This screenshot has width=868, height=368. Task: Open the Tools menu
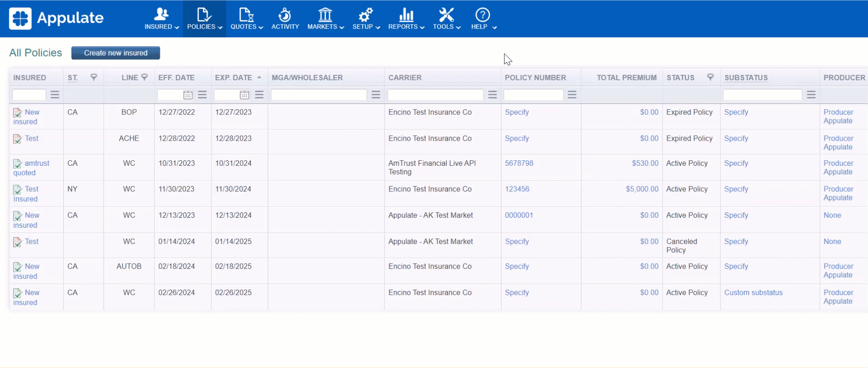tap(446, 19)
